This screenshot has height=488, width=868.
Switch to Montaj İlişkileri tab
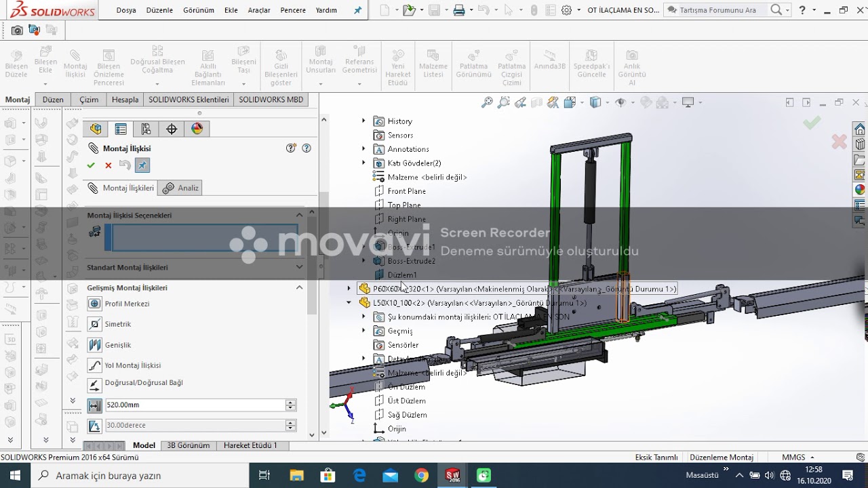[121, 188]
